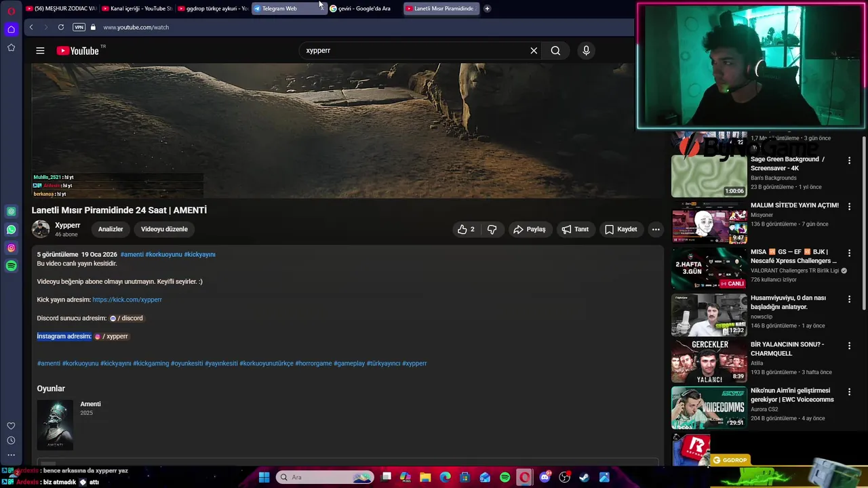Click the address bar URL

(136, 27)
